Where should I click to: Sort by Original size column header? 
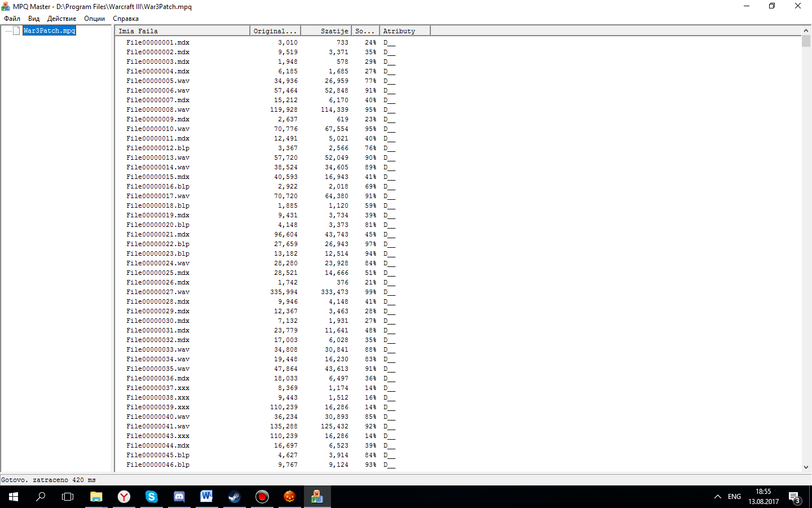pos(275,31)
